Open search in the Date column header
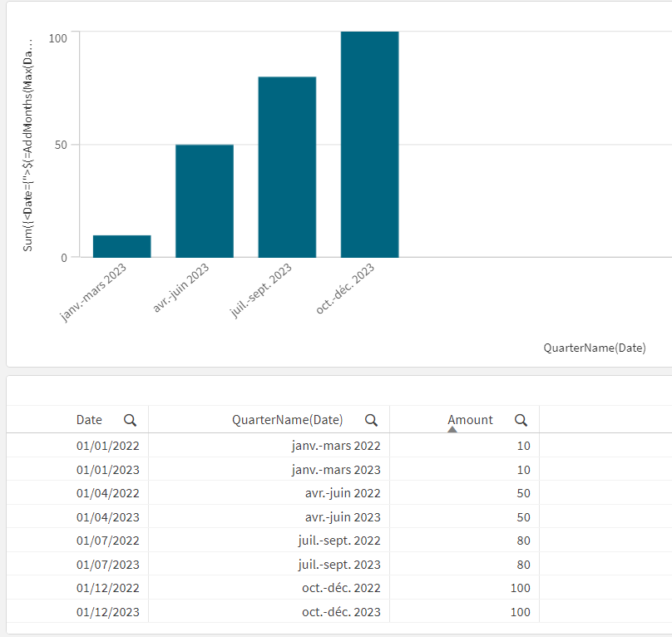 130,420
